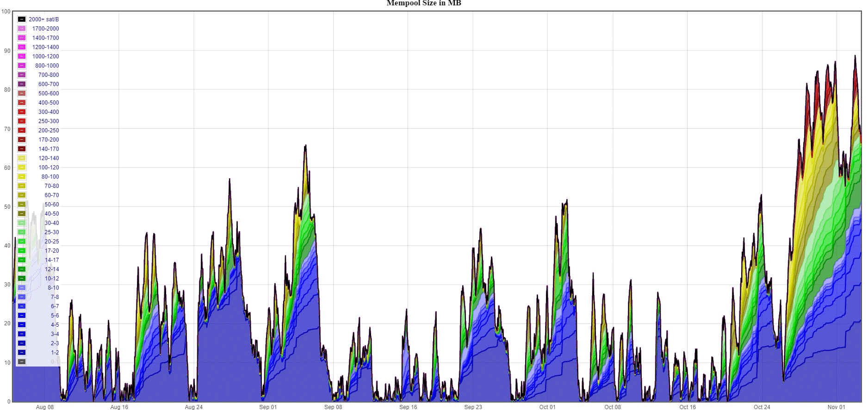Click the 80-100 legend label

click(x=50, y=177)
